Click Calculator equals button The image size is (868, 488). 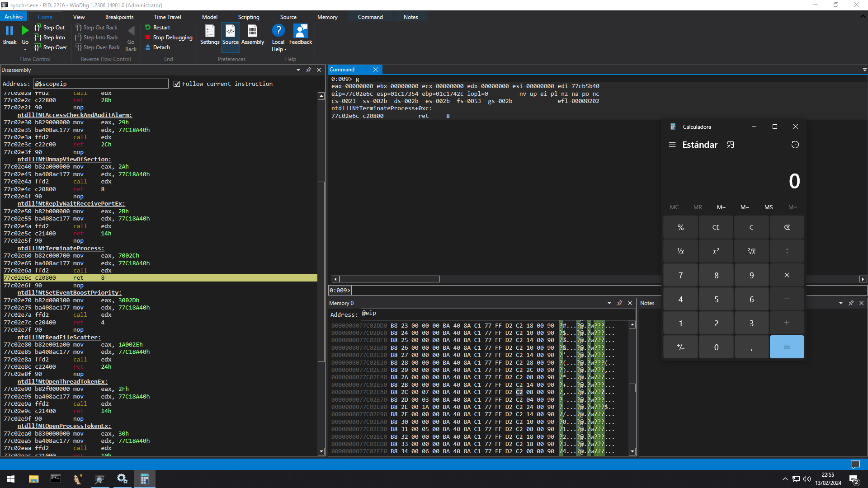(787, 347)
